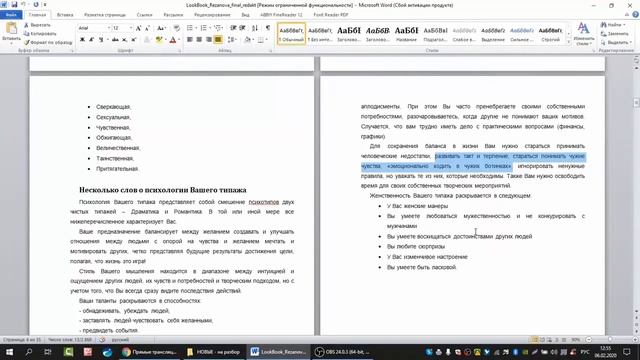This screenshot has width=640, height=360.
Task: Select the Строгий style
Action: [550, 33]
